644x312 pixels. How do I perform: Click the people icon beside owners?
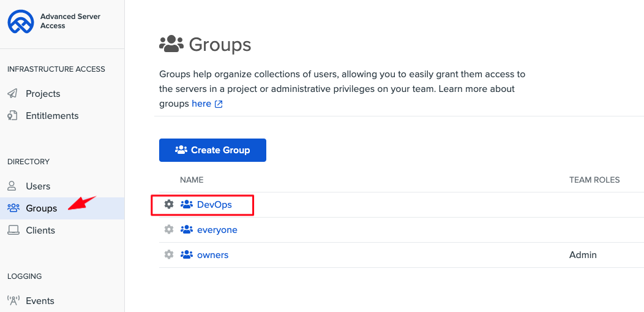187,254
